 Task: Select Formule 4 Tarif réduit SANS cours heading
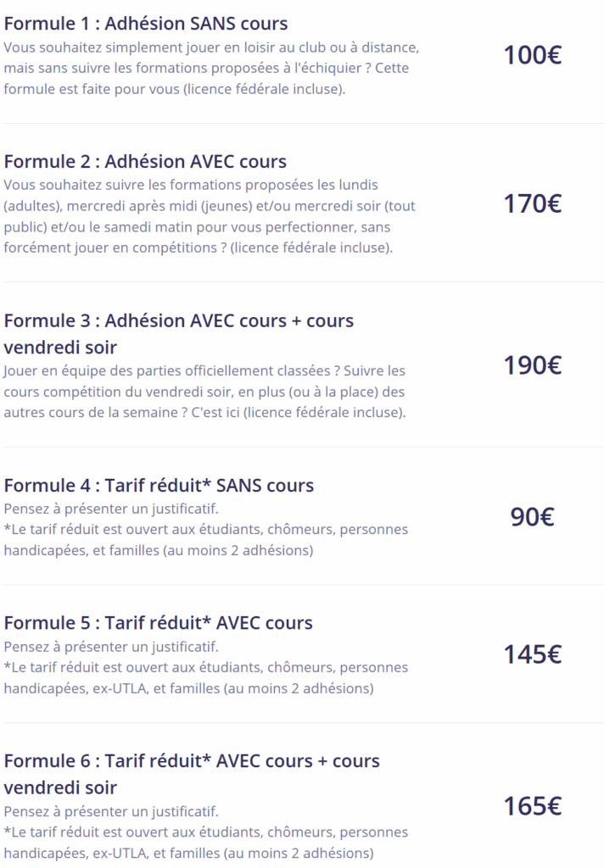pos(159,486)
